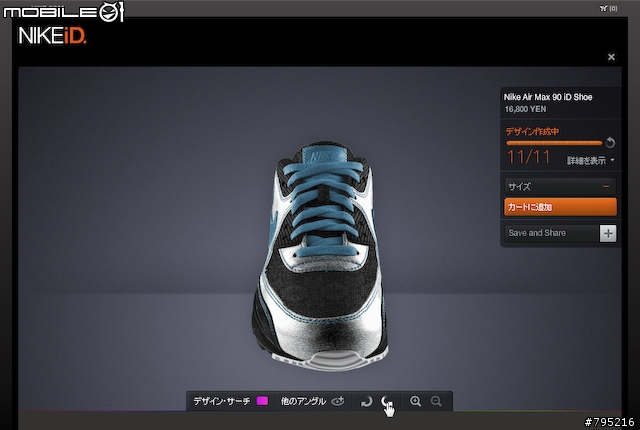The width and height of the screenshot is (640, 430).
Task: Zoom out of the shoe view
Action: pos(436,401)
